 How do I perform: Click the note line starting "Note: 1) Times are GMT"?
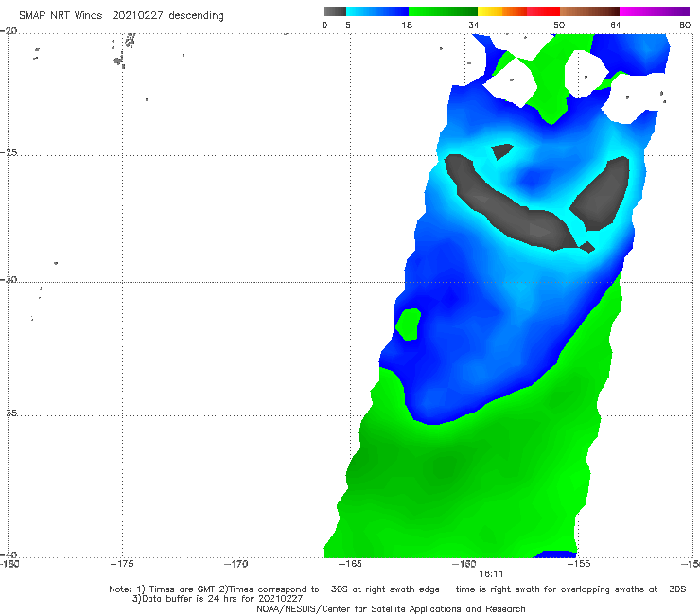point(397,589)
